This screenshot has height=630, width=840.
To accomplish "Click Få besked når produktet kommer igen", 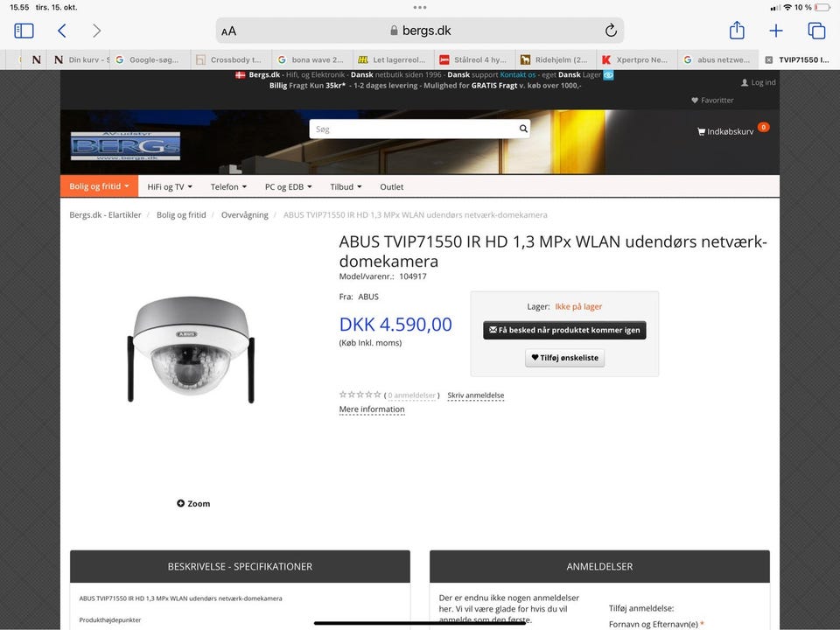I will [x=564, y=330].
